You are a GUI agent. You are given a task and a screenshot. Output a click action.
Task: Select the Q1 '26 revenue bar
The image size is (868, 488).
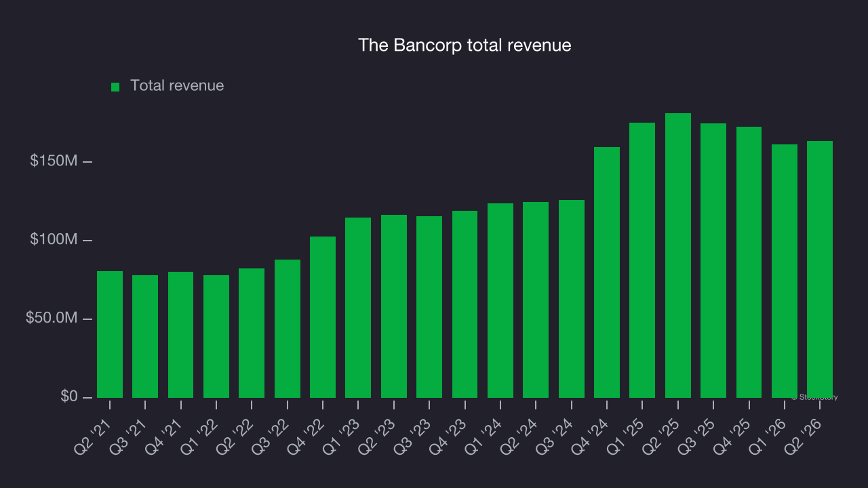pos(785,271)
